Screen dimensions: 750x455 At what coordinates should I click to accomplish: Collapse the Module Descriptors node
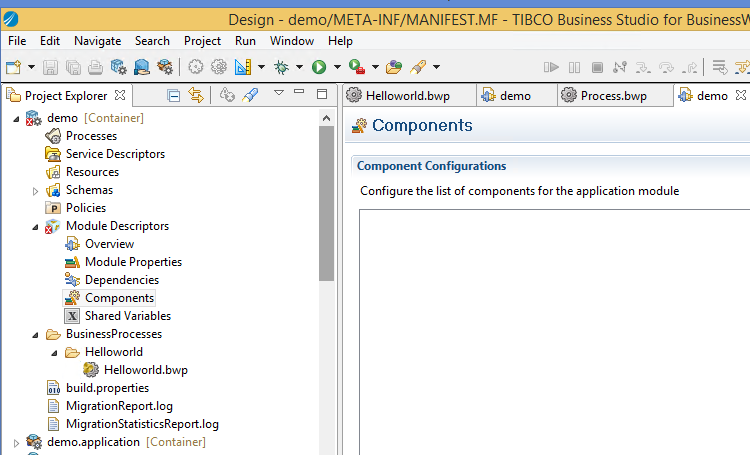[x=35, y=227]
